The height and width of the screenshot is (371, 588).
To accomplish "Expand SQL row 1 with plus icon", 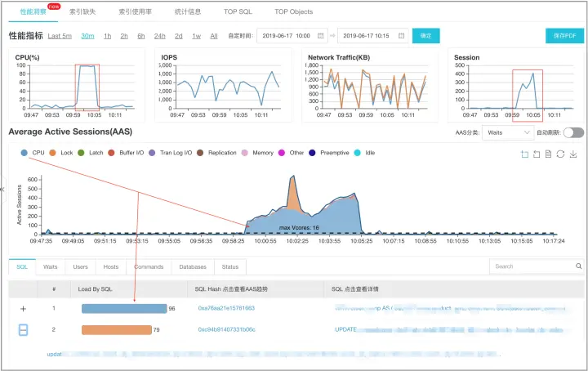I will [23, 309].
